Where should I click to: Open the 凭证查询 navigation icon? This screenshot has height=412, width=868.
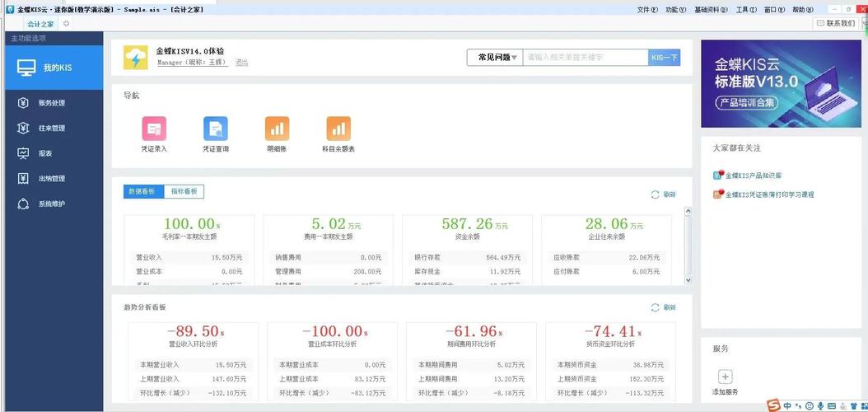[x=215, y=129]
